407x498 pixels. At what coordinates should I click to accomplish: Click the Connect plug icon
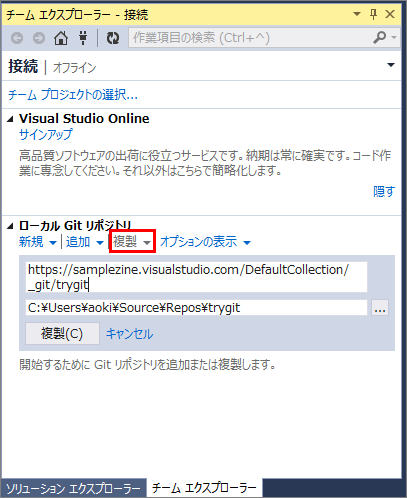coord(83,38)
